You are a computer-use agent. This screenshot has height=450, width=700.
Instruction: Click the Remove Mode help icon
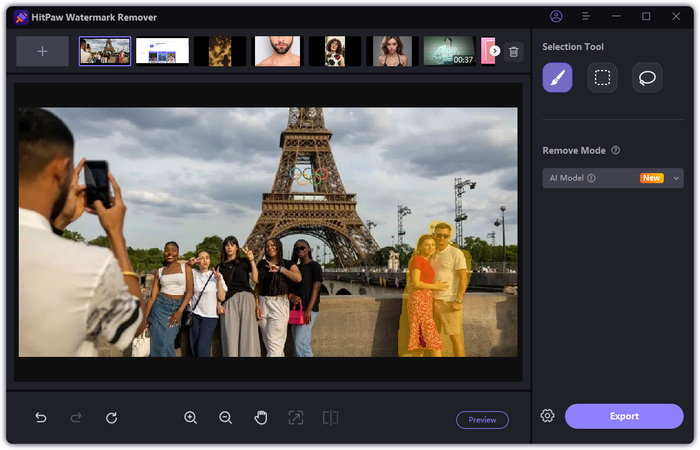(615, 150)
